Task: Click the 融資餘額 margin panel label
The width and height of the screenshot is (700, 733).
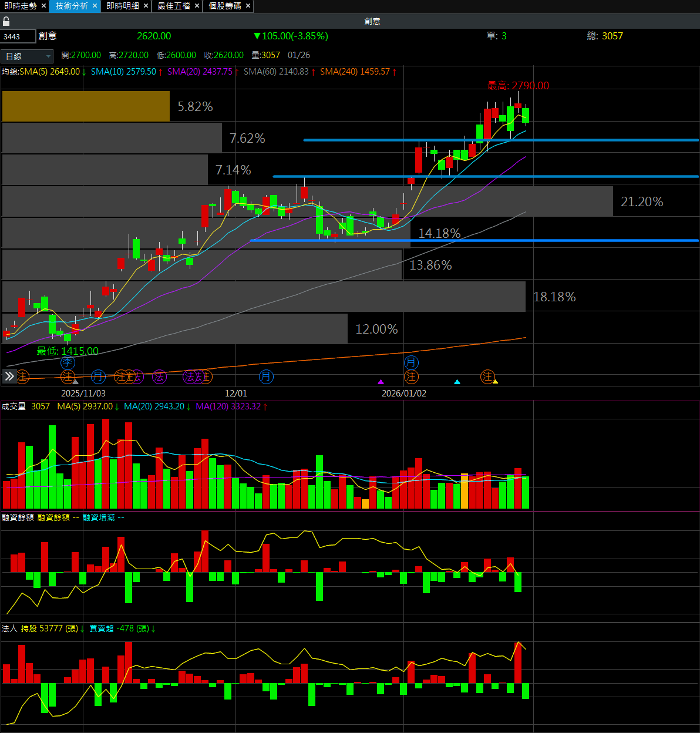Action: (18, 517)
